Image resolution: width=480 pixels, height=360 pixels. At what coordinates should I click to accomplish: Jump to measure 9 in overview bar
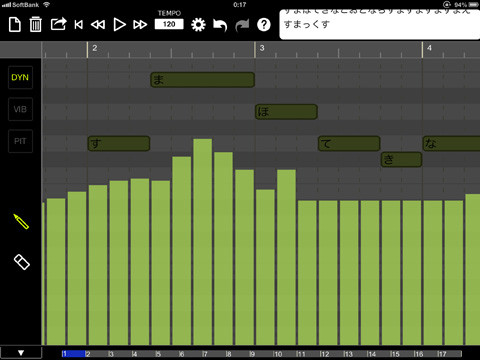coord(252,354)
